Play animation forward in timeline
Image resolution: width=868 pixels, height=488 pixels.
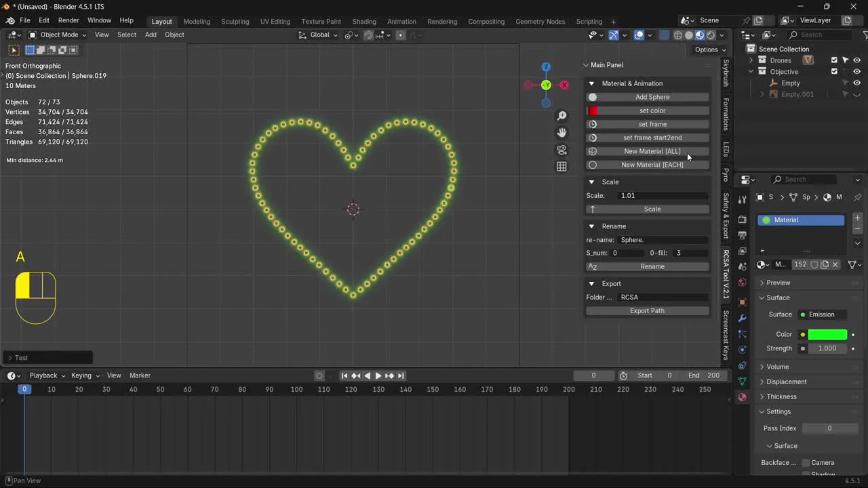pos(378,375)
